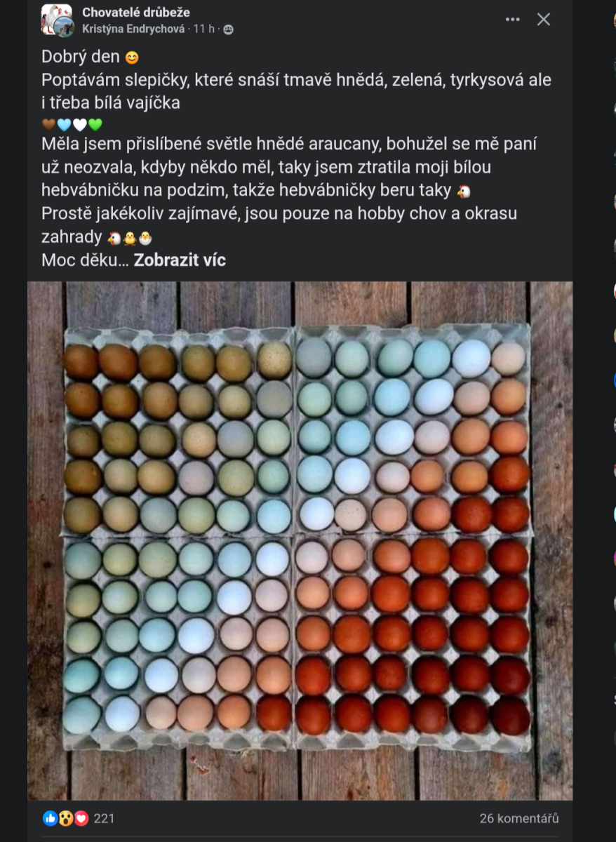Viewport: 616px width, 842px height.
Task: Click the smiling emoji after "Dobrý den"
Action: [x=132, y=58]
